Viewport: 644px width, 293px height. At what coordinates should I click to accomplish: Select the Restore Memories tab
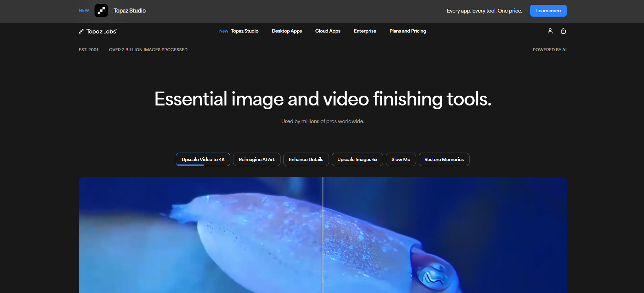tap(444, 159)
